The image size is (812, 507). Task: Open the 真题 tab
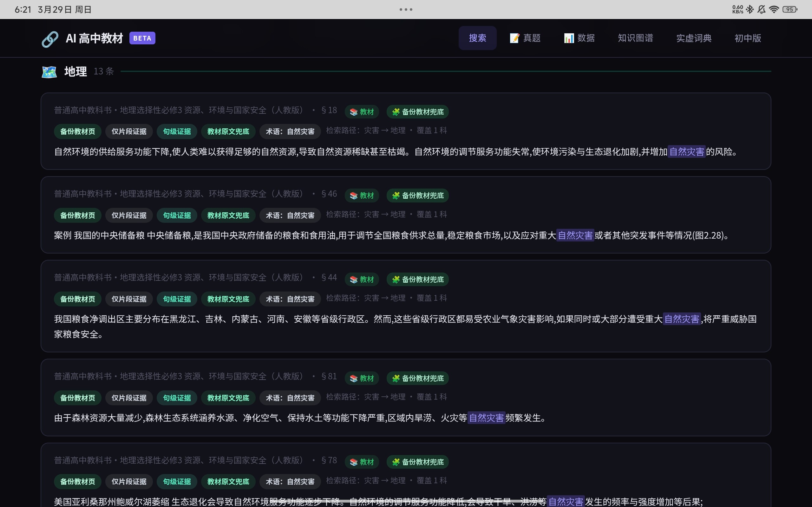525,38
